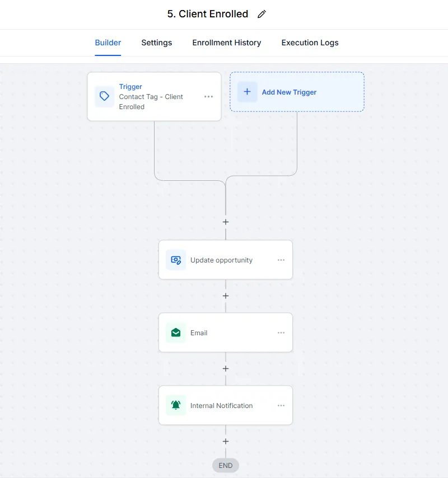Add a step between Update opportunity and Email
Image resolution: width=448 pixels, height=478 pixels.
pyautogui.click(x=226, y=296)
